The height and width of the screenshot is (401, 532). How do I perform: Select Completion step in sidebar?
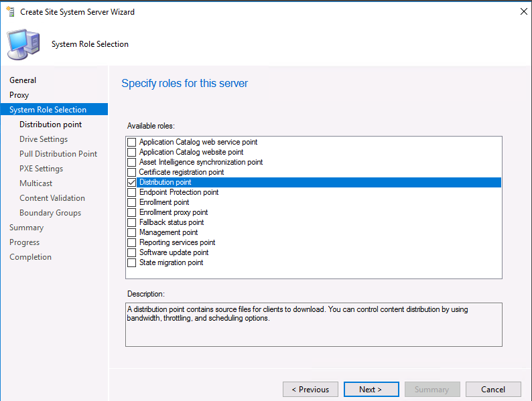coord(31,257)
